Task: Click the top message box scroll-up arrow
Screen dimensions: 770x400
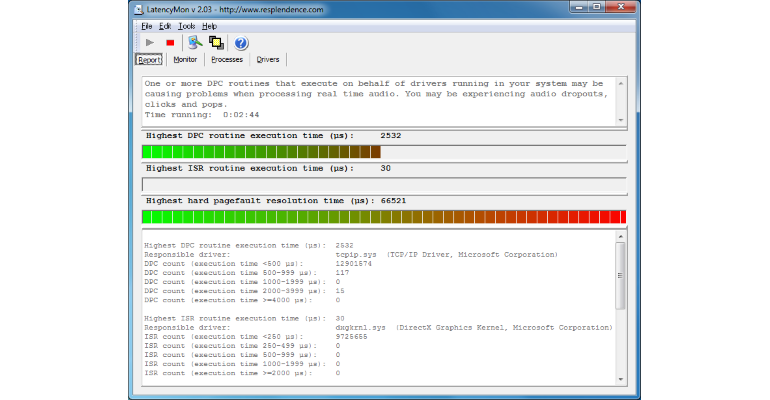Action: tap(621, 83)
